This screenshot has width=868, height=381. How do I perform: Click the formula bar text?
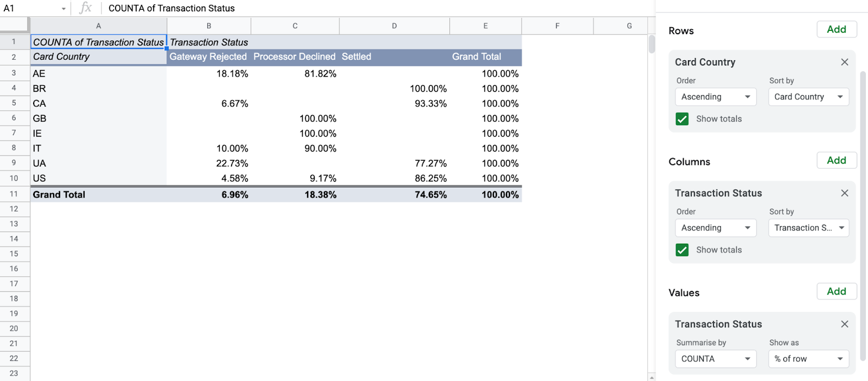171,8
